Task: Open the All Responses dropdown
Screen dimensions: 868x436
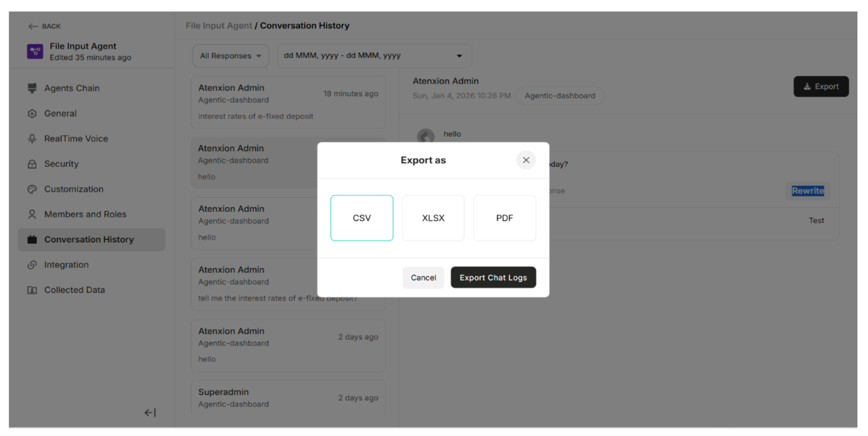Action: pos(230,56)
